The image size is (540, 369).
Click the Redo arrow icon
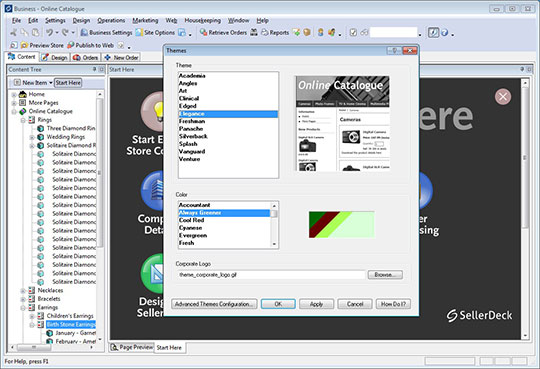pos(65,33)
